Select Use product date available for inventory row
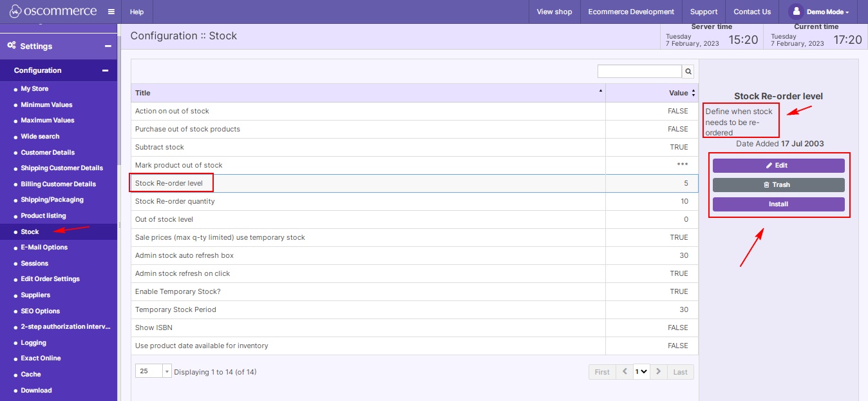The width and height of the screenshot is (868, 401). tap(415, 346)
